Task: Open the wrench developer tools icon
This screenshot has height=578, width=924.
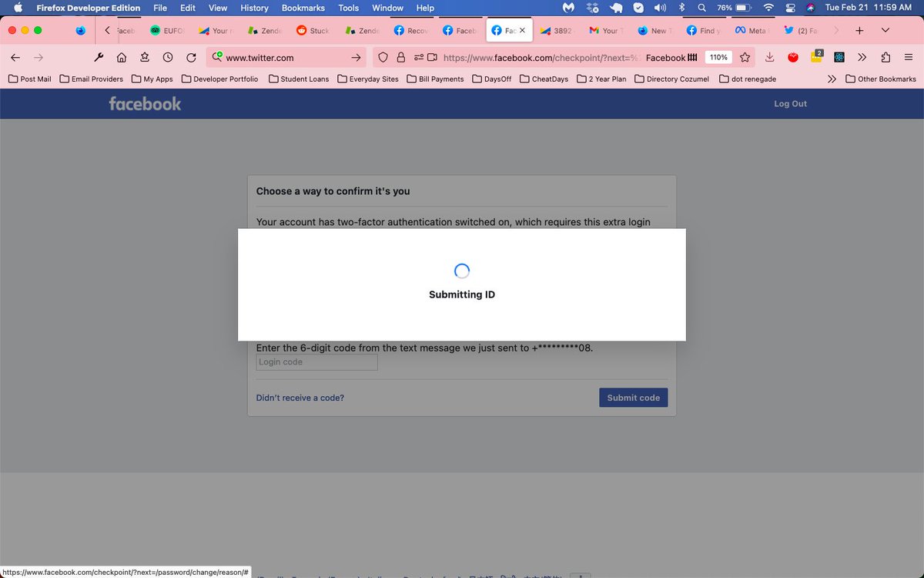Action: click(x=98, y=57)
